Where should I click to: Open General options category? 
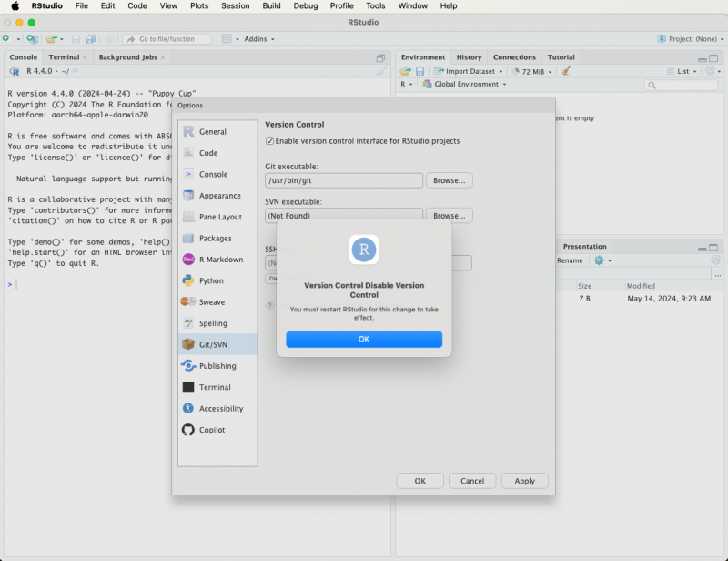coord(217,131)
